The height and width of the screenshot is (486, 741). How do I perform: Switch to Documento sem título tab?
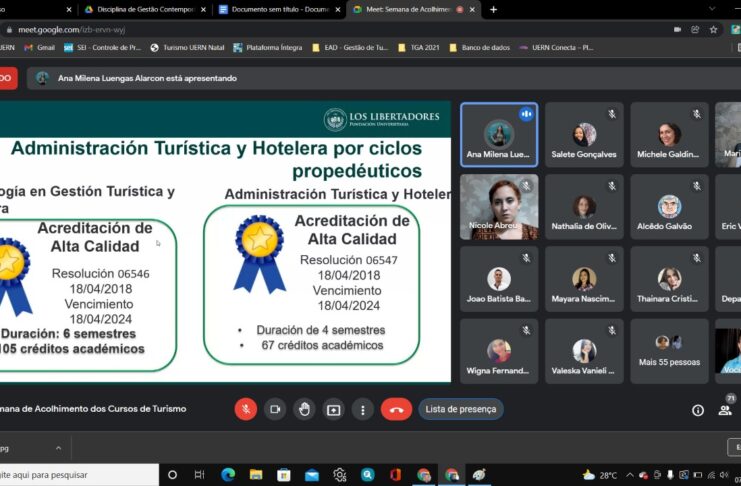pyautogui.click(x=279, y=9)
